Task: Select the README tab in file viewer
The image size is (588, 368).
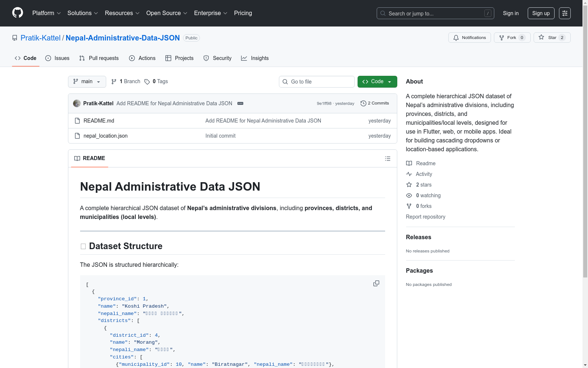Action: (90, 158)
